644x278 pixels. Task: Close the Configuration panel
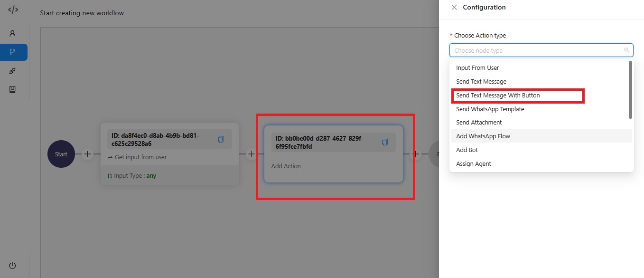[454, 7]
